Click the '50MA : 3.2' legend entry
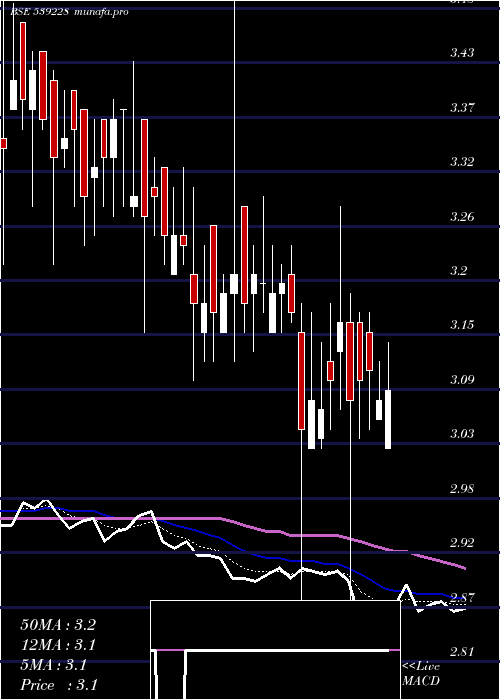Viewport: 500px width, 700px height. pos(58,625)
